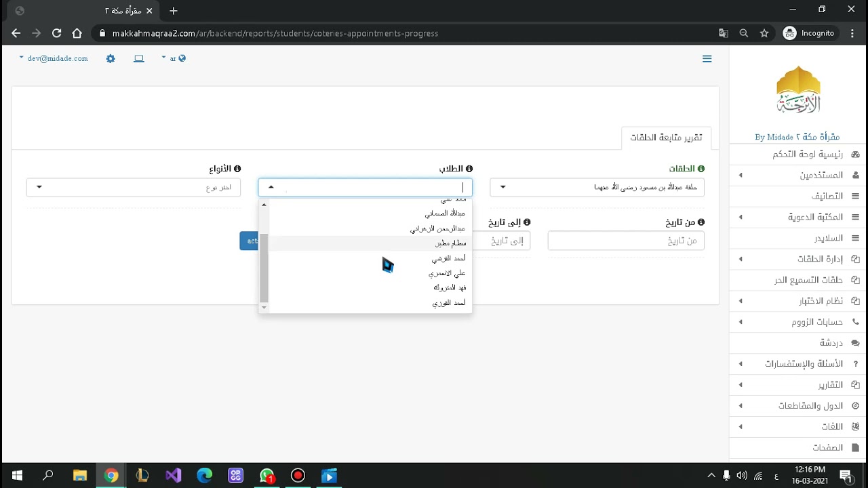This screenshot has width=868, height=488.
Task: Expand the المستخدمين sidebar menu
Action: 797,176
